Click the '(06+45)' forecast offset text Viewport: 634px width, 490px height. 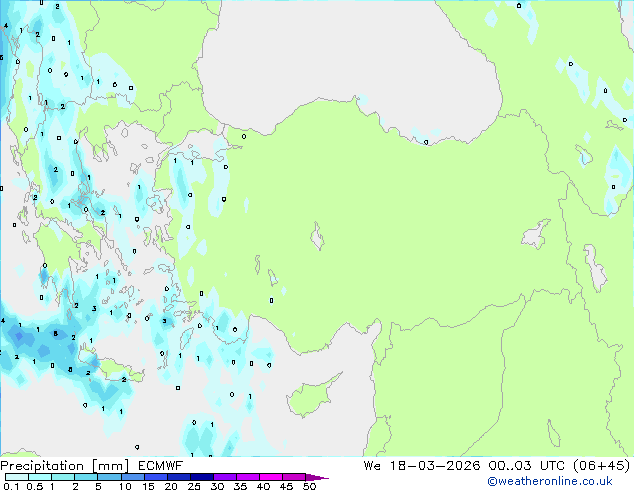point(602,466)
